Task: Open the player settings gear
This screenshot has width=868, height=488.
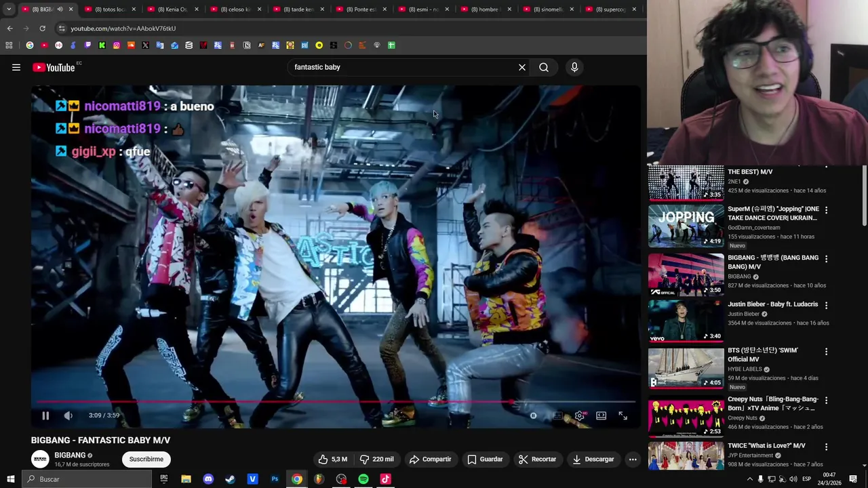Action: [579, 415]
